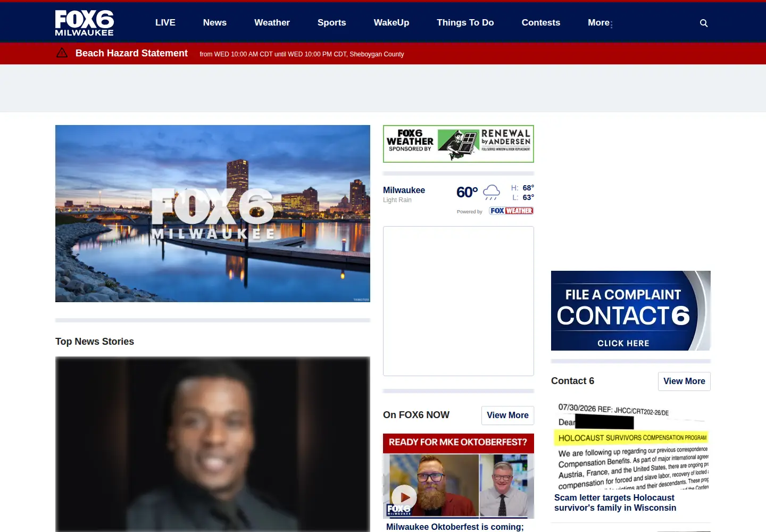Screen dimensions: 766x532
Task: Click the light rain cloud icon
Action: pos(492,192)
